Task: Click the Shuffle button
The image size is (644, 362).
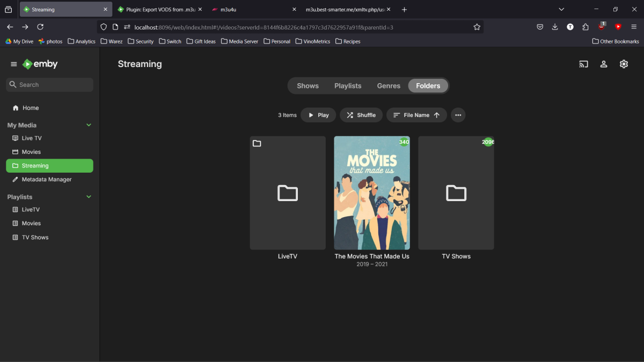Action: point(361,115)
